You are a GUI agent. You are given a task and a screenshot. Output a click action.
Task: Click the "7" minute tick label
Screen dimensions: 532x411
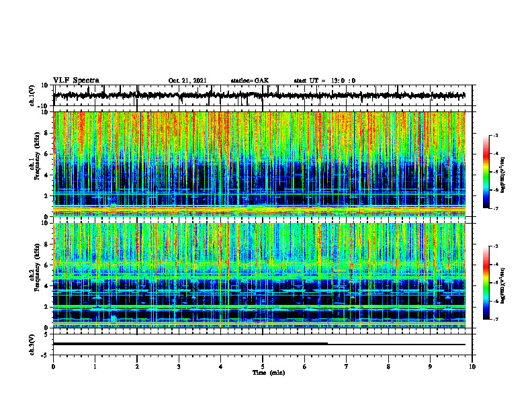(x=347, y=367)
